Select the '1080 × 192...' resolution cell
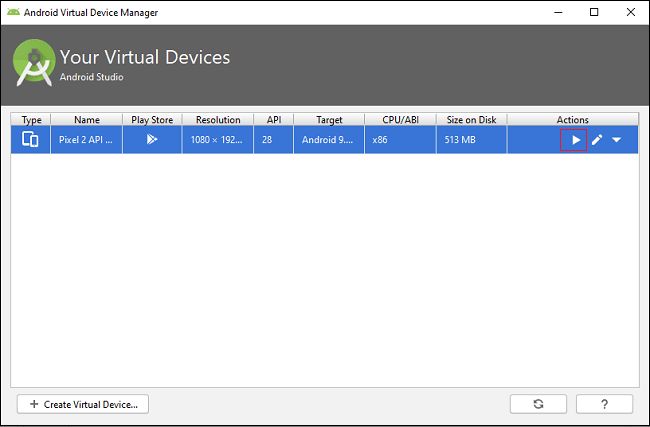 pyautogui.click(x=218, y=140)
